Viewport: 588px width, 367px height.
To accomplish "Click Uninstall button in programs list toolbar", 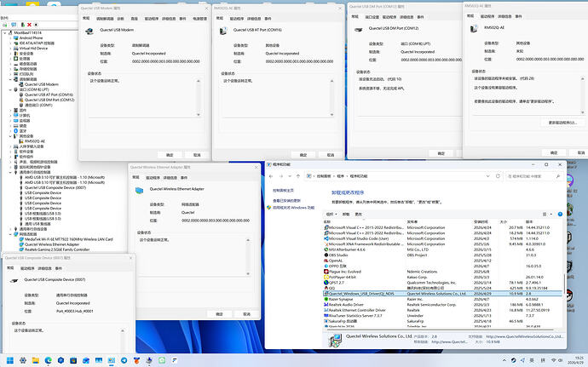I will point(346,214).
